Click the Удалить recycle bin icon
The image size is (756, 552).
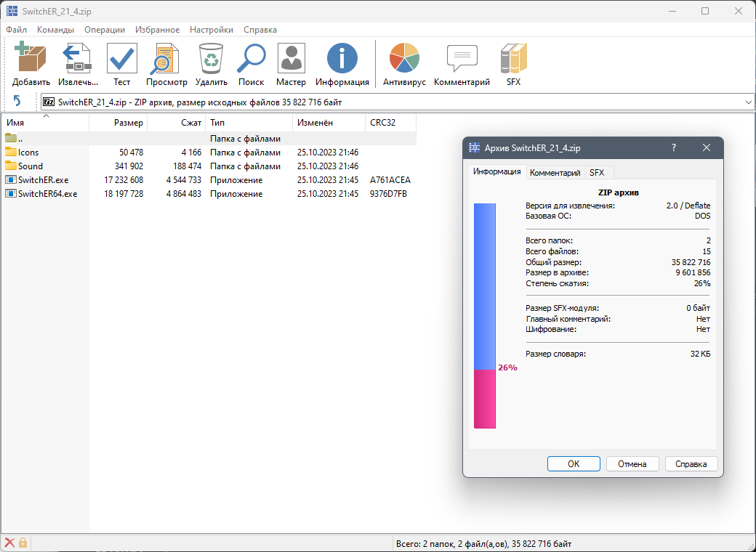point(211,59)
